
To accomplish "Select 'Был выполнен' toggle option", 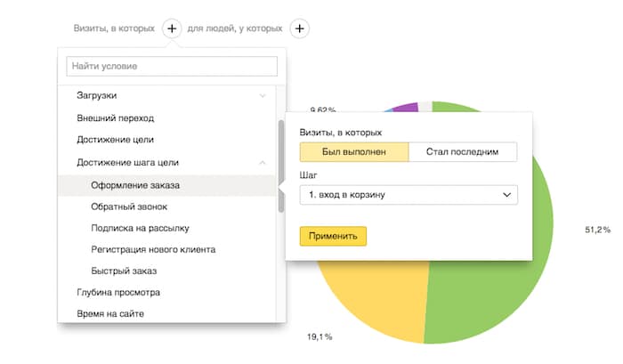I will [x=354, y=152].
